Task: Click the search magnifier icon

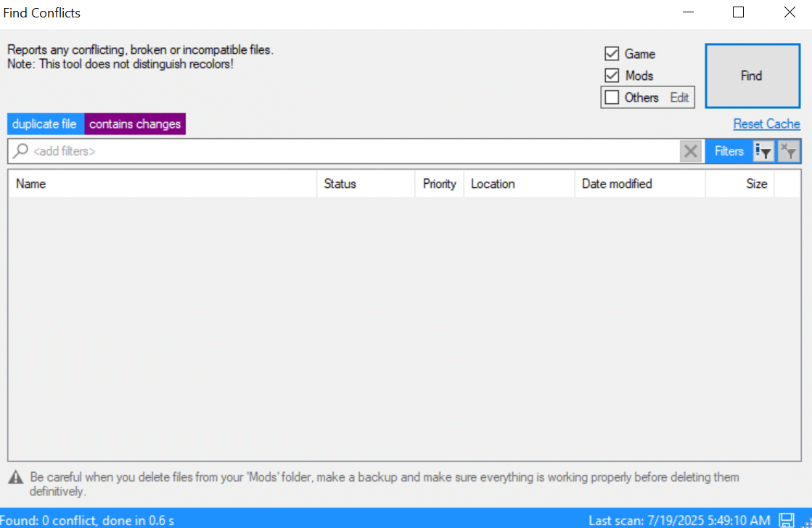Action: (19, 151)
